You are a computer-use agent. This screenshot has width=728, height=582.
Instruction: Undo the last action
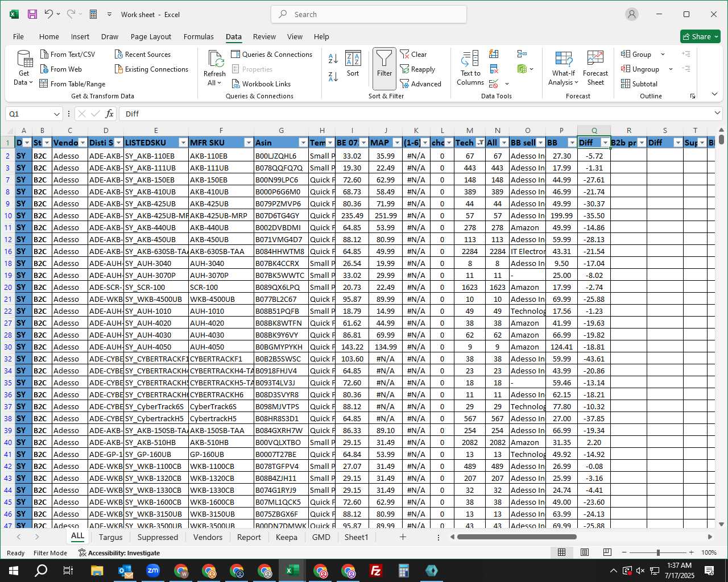click(x=49, y=14)
